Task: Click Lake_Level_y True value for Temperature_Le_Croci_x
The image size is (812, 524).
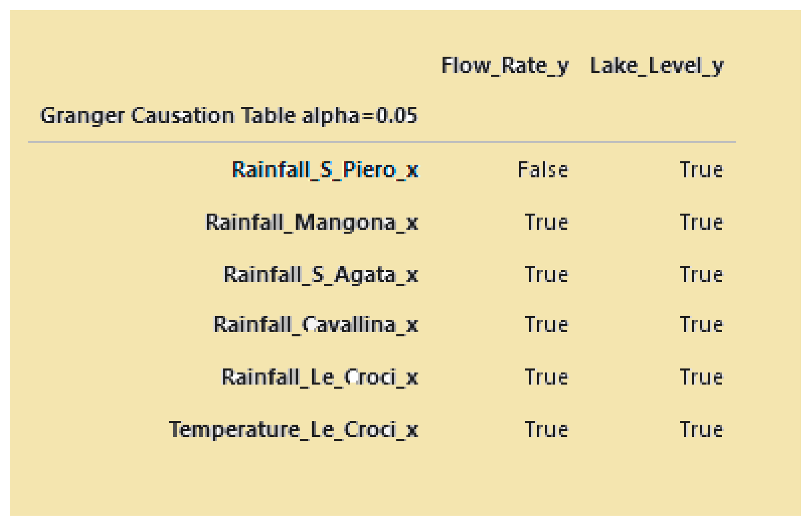Action: click(x=701, y=429)
